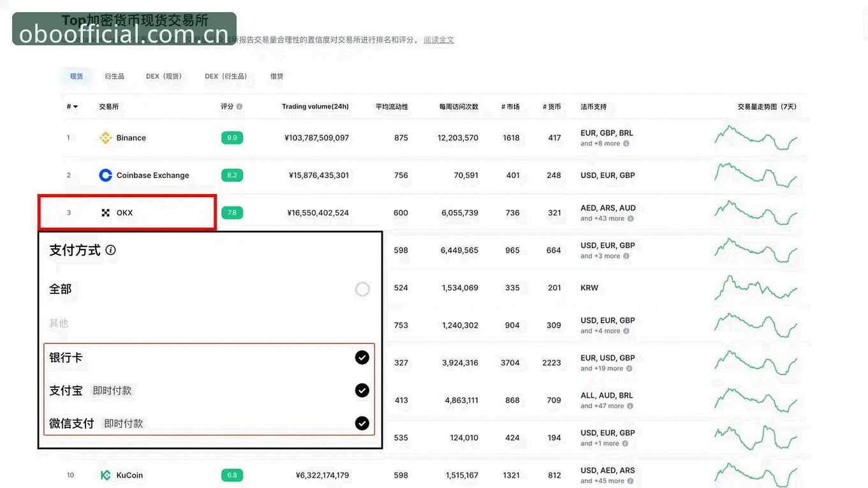868x488 pixels.
Task: Click info icon beside 'and +4 more'
Action: [x=626, y=331]
